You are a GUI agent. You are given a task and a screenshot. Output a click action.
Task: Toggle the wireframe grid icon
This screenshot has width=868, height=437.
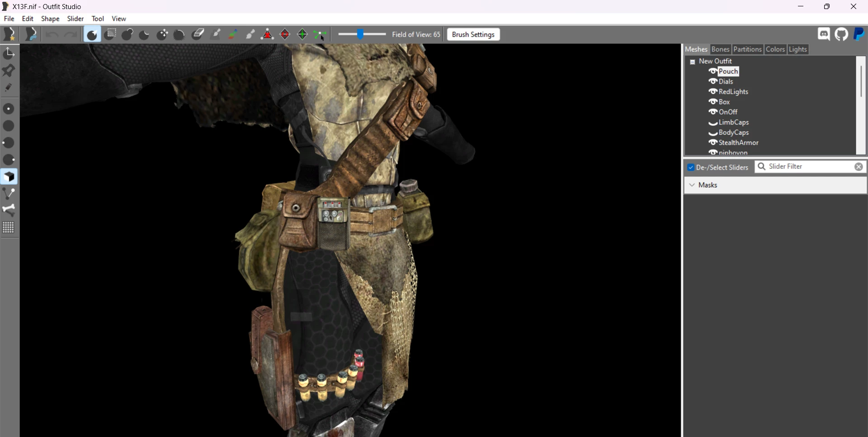pos(9,228)
